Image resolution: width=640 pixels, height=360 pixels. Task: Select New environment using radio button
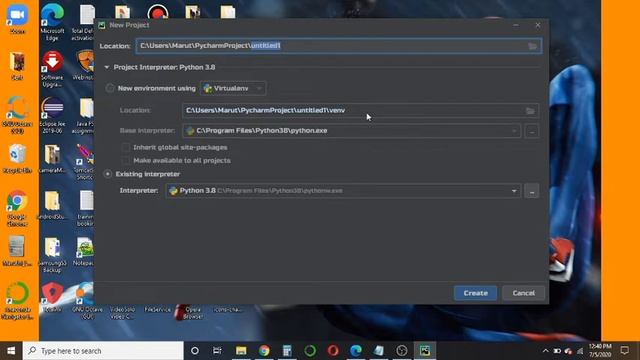click(109, 88)
